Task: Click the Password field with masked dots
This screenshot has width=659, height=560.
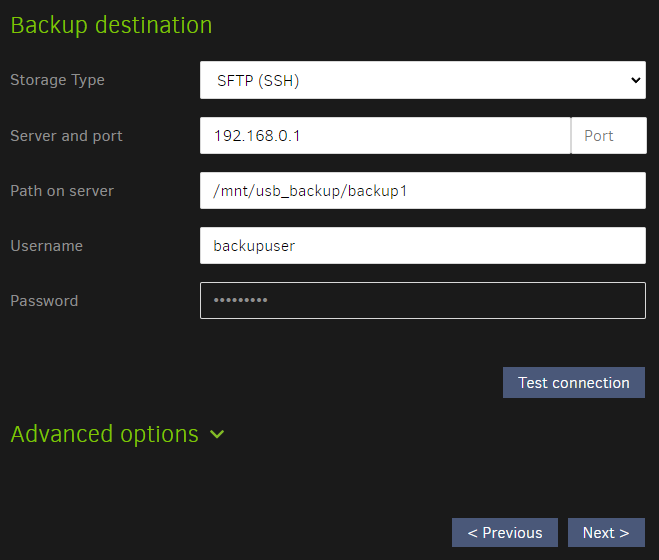Action: (423, 301)
